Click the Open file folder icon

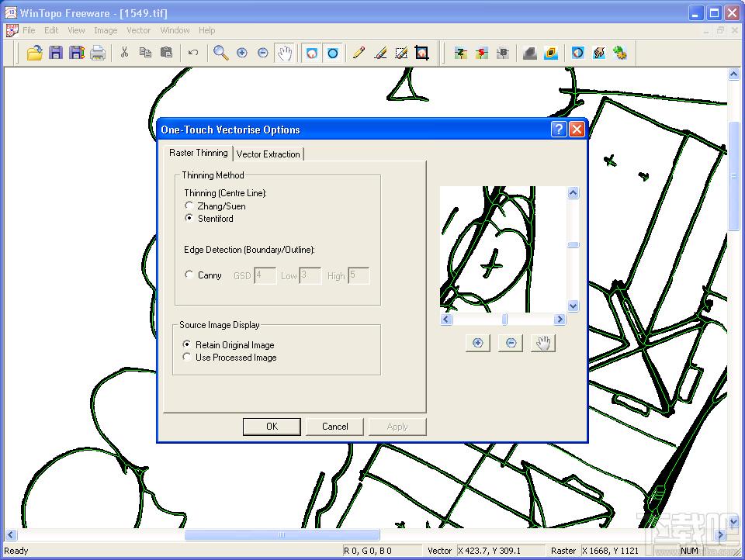34,53
